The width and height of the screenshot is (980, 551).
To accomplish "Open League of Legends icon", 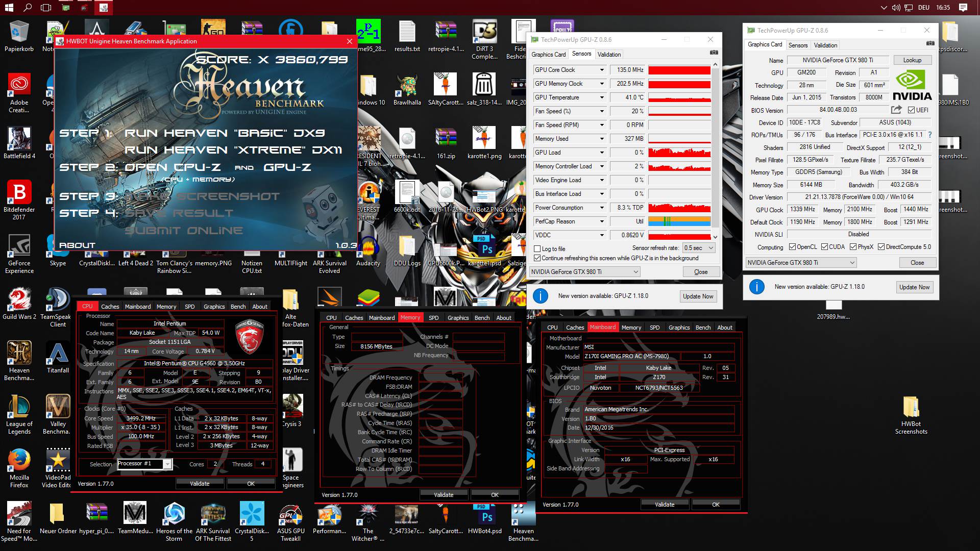I will click(19, 414).
